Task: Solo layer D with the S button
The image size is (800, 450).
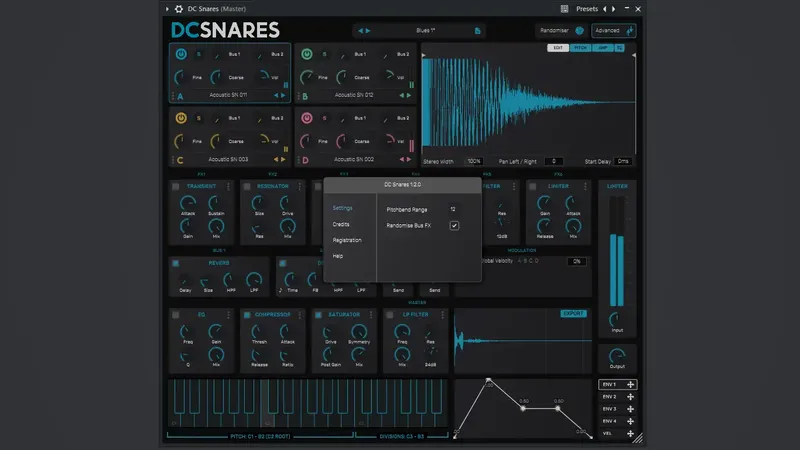Action: [x=324, y=118]
